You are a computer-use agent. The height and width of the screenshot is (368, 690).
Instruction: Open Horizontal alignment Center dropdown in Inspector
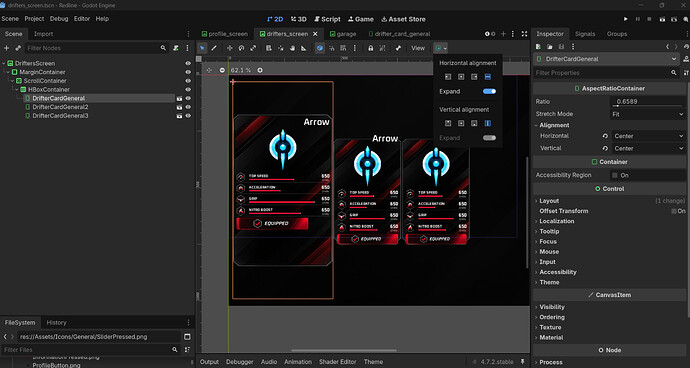pos(649,136)
